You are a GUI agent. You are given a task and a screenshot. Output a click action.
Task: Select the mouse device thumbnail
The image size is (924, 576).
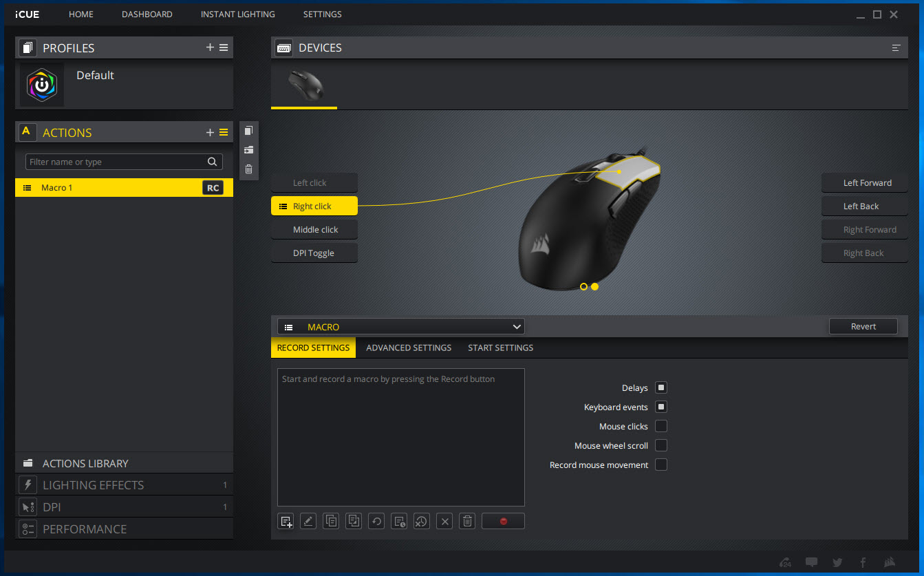coord(304,85)
